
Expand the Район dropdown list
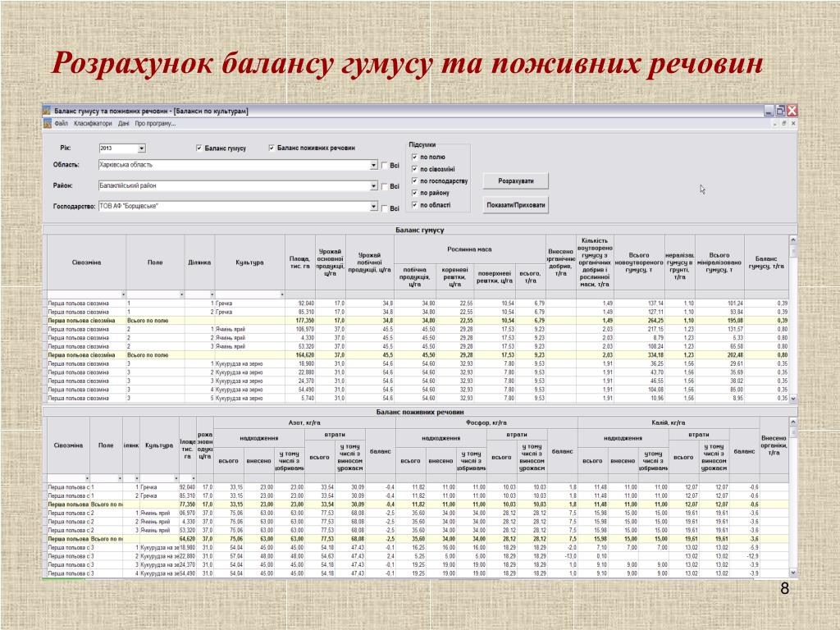[373, 186]
